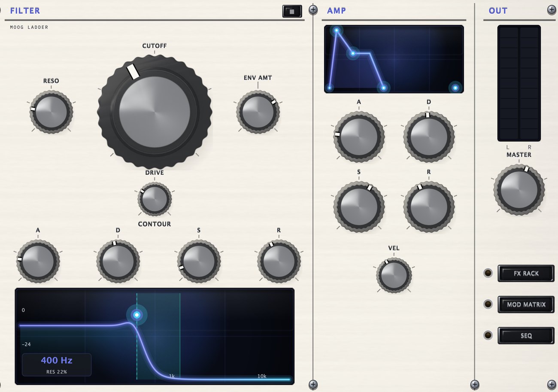Image resolution: width=558 pixels, height=392 pixels.
Task: Click the ENV AMT knob
Action: click(x=258, y=112)
